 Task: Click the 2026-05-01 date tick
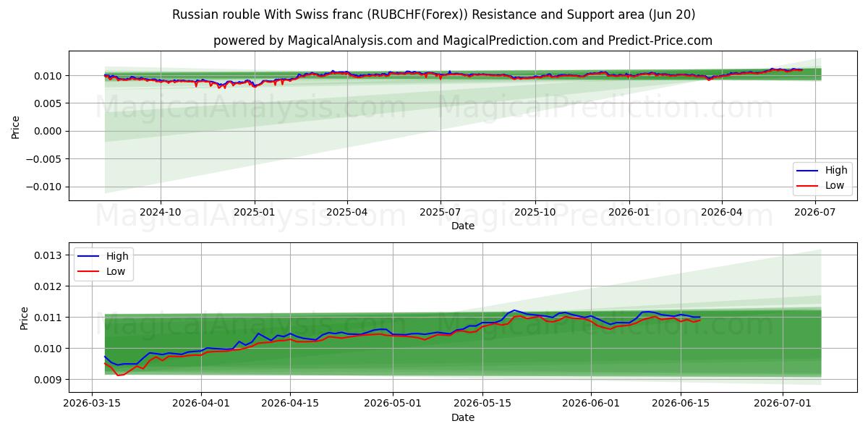tap(393, 404)
